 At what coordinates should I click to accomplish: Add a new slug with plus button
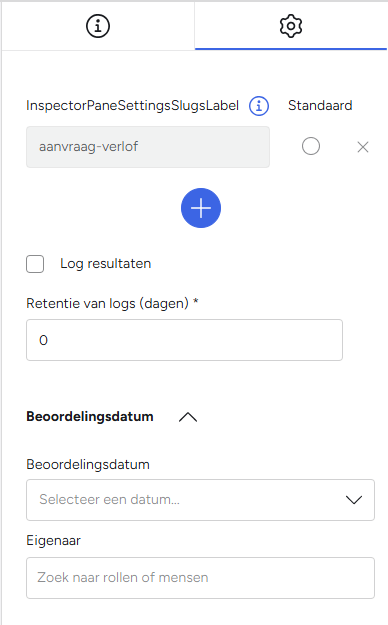[x=201, y=208]
